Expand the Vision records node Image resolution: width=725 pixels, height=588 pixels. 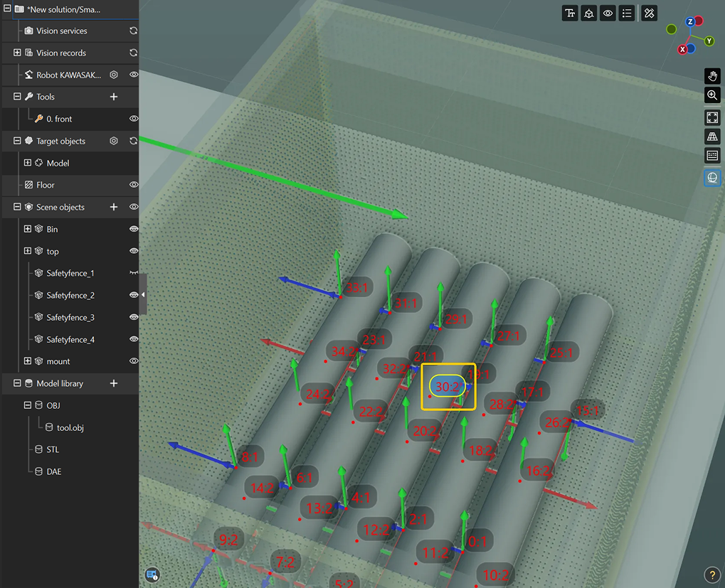17,53
